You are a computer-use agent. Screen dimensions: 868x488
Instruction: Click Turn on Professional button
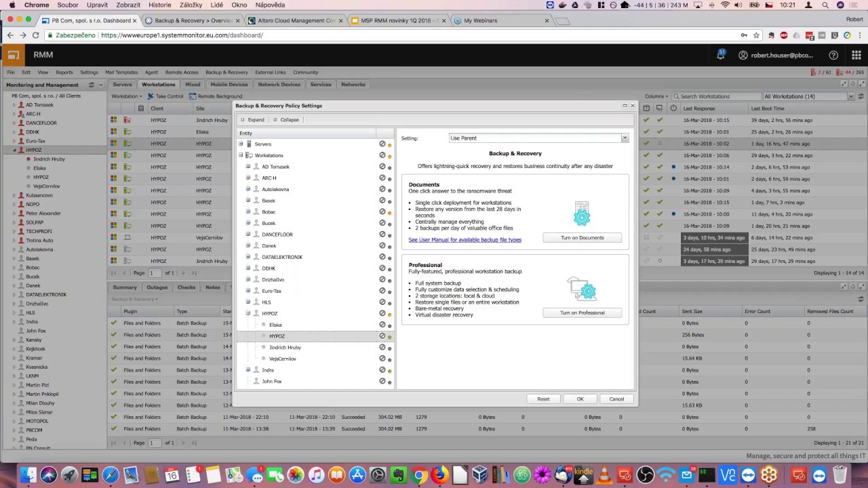click(x=582, y=312)
